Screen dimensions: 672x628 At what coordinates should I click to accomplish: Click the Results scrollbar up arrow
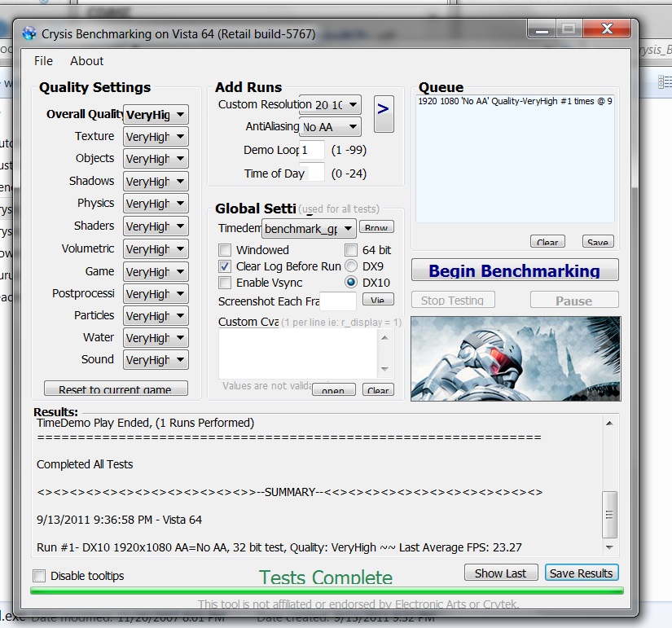(609, 423)
